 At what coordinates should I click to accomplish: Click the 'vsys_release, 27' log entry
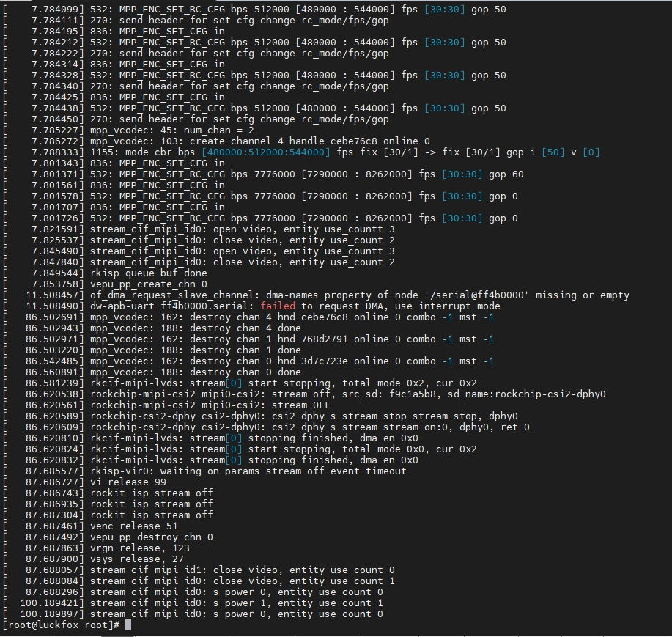click(x=93, y=559)
